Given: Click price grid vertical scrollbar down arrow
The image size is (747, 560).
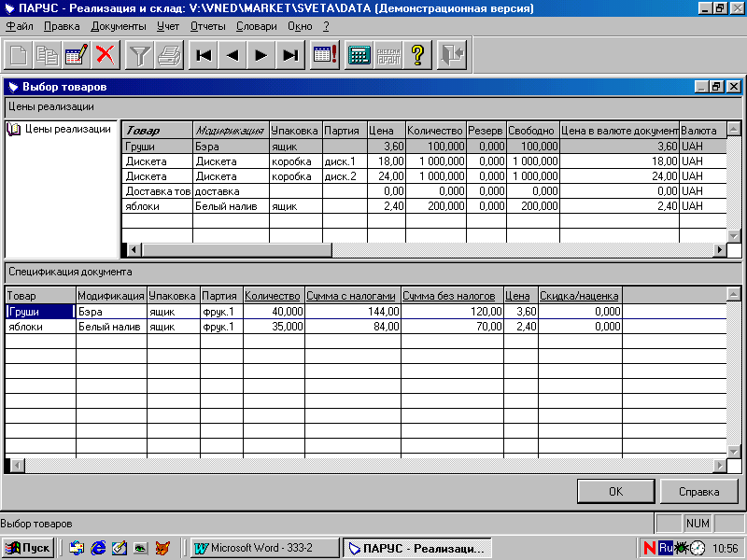Looking at the screenshot, I should pos(734,236).
